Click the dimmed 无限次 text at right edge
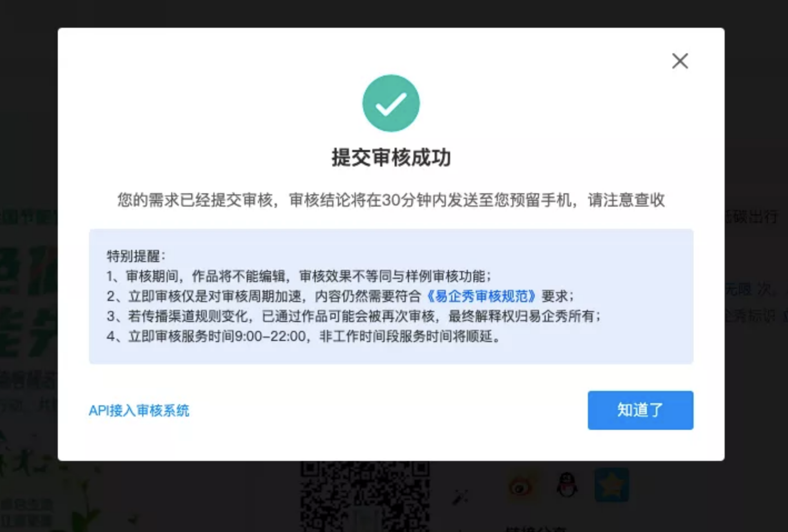Image resolution: width=788 pixels, height=532 pixels. point(749,289)
